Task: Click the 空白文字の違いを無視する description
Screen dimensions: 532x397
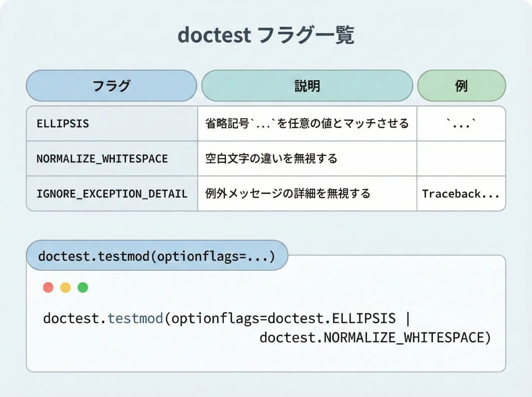Action: pos(271,159)
